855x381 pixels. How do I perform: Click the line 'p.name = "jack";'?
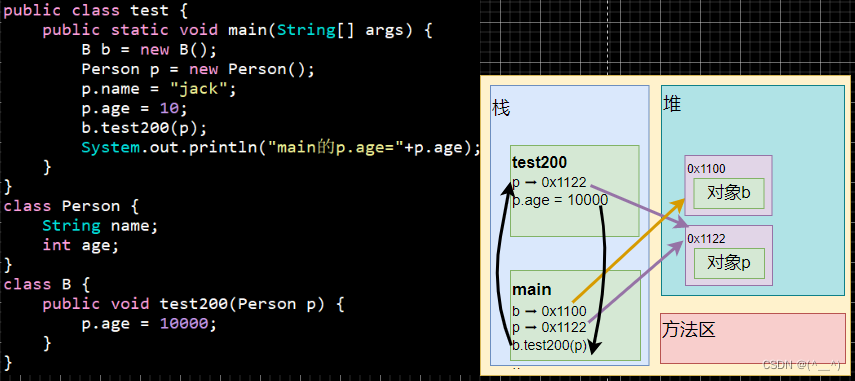click(x=159, y=89)
